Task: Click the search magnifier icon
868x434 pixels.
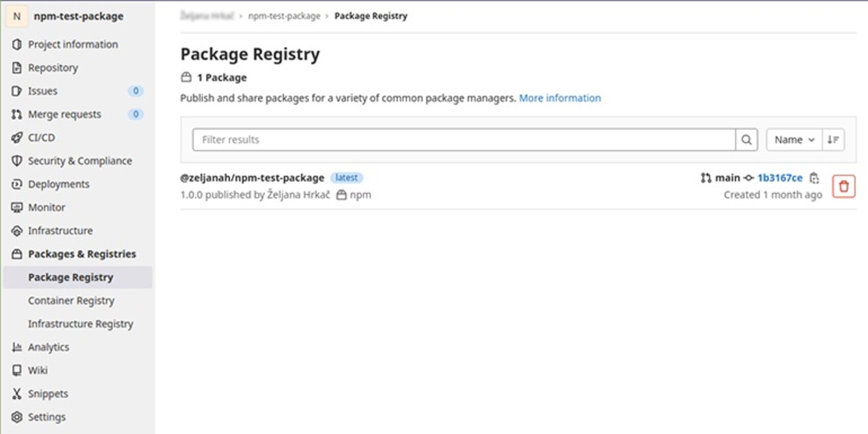Action: [746, 140]
